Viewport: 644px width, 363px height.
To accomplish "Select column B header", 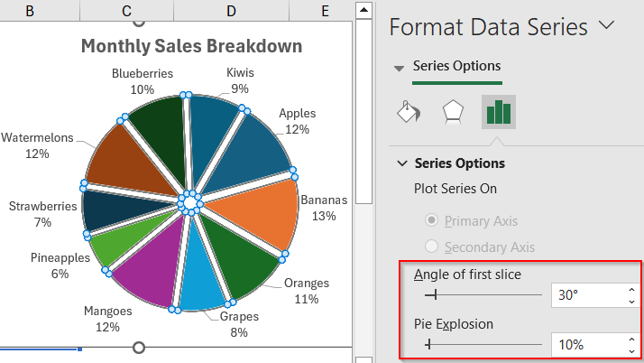I will coord(30,10).
